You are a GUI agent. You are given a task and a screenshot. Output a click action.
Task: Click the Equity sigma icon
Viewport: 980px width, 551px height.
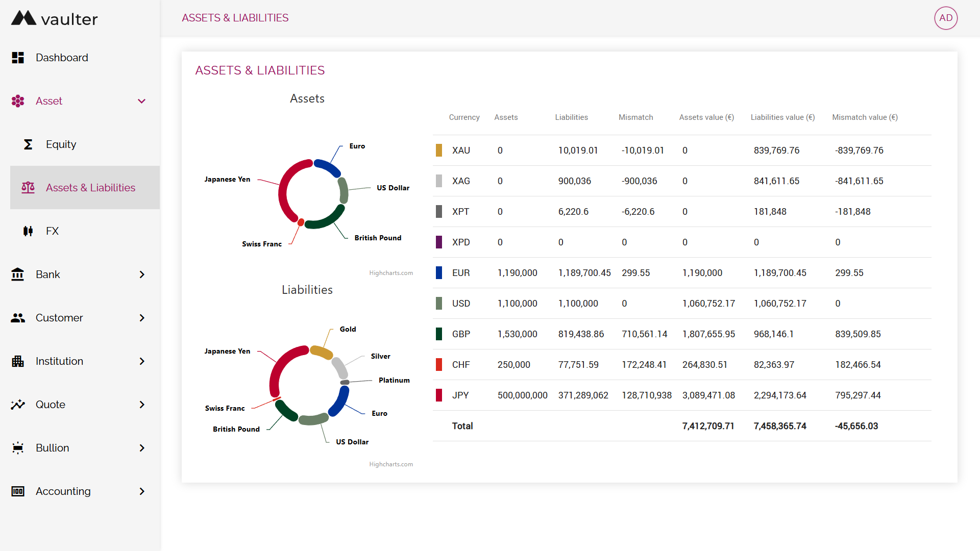pos(28,144)
